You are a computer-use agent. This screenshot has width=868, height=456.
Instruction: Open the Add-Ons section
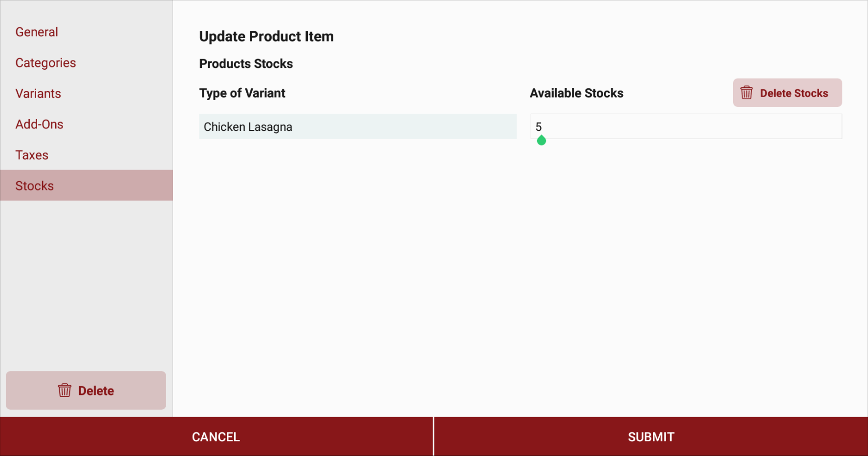[x=39, y=124]
